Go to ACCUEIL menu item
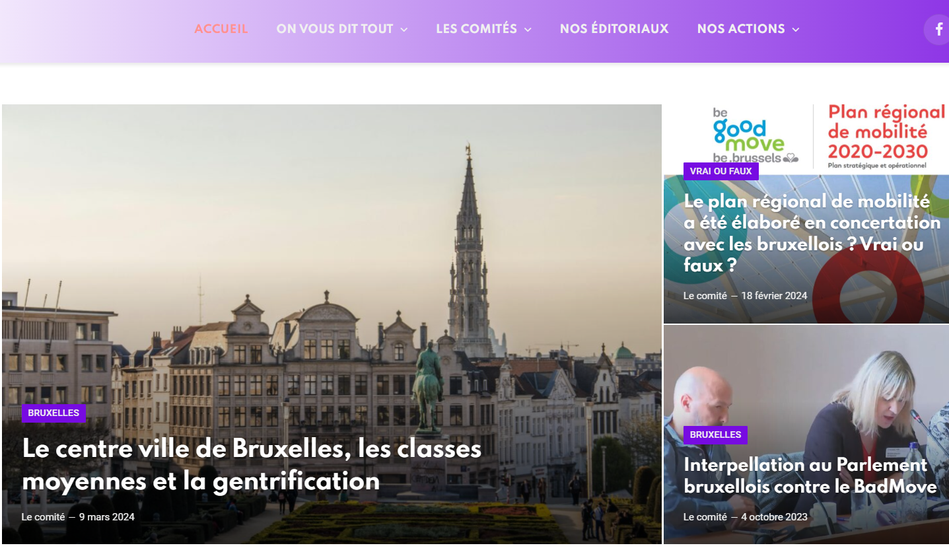Screen dimensions: 949x560 coord(221,29)
